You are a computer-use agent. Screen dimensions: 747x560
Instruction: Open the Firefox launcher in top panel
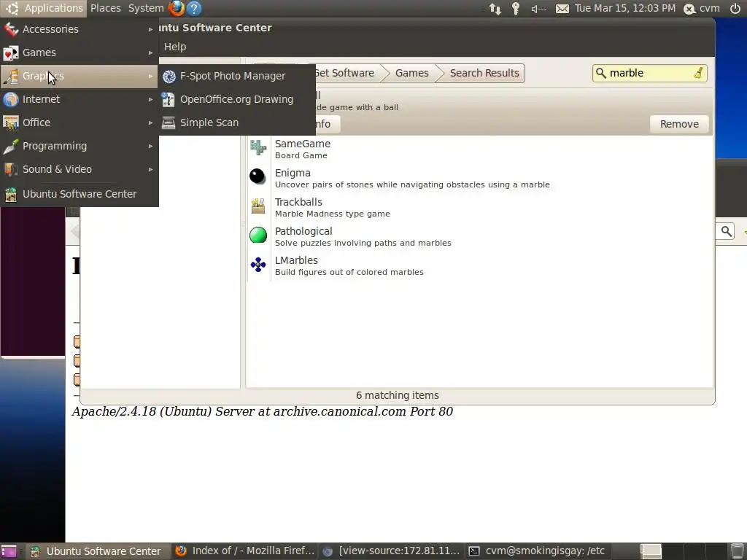click(x=177, y=8)
